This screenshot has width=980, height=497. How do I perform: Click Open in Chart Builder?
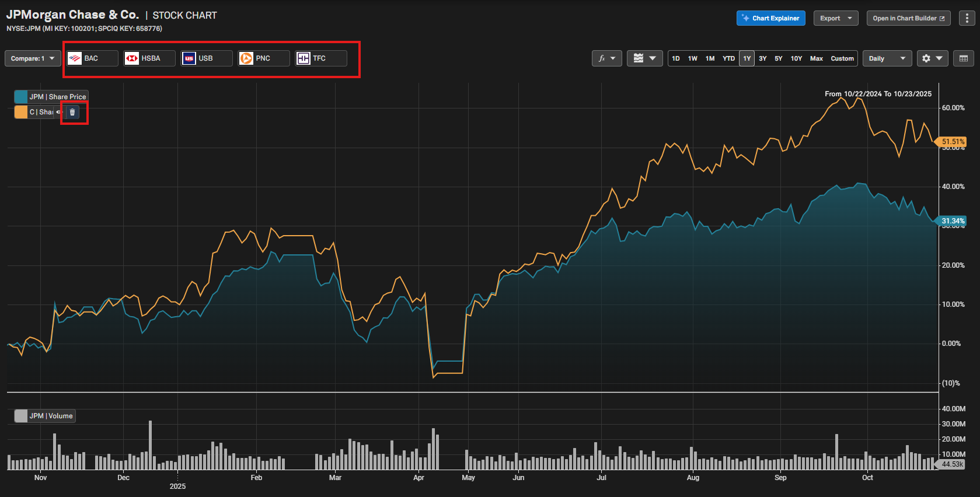[909, 18]
